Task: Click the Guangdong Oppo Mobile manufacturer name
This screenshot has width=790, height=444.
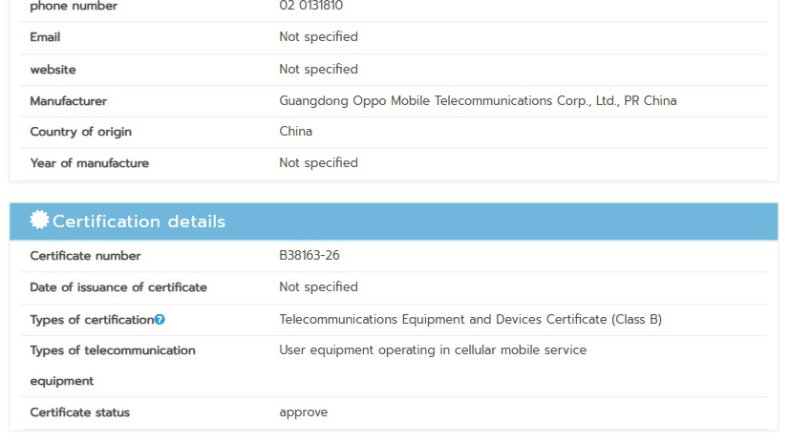Action: [477, 101]
